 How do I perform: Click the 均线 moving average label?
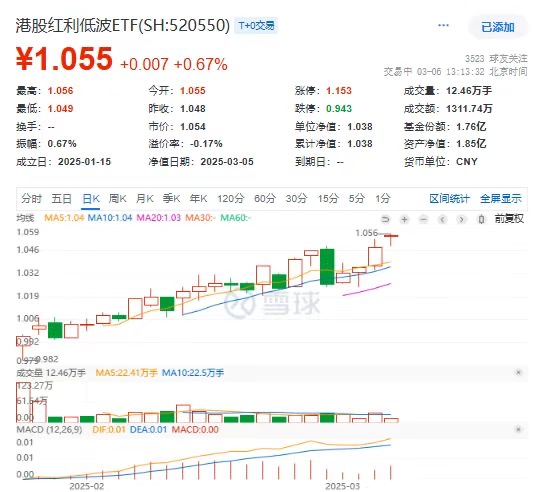click(x=25, y=218)
